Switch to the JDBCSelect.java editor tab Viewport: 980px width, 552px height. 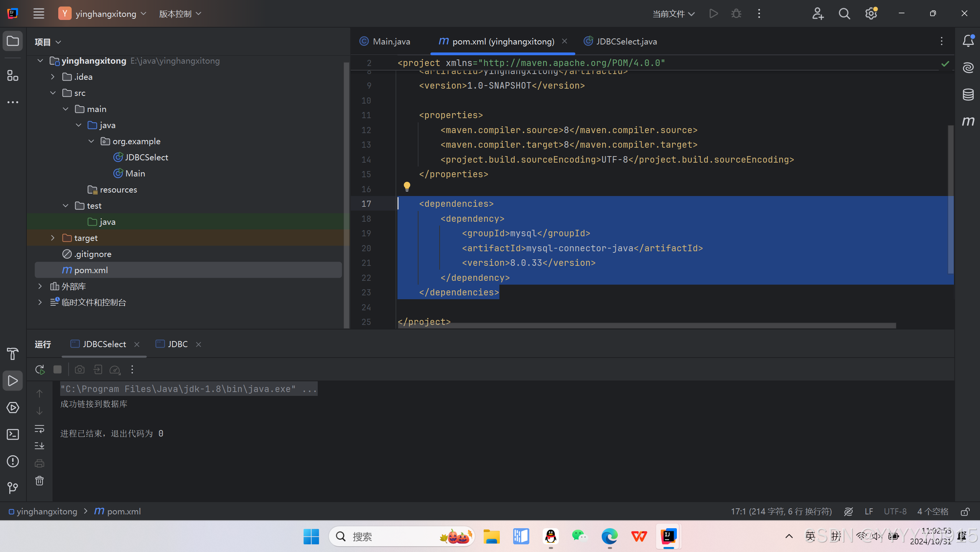tap(626, 41)
